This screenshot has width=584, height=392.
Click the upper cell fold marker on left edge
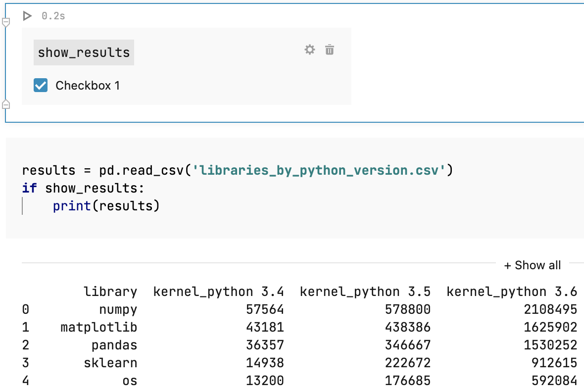point(5,21)
